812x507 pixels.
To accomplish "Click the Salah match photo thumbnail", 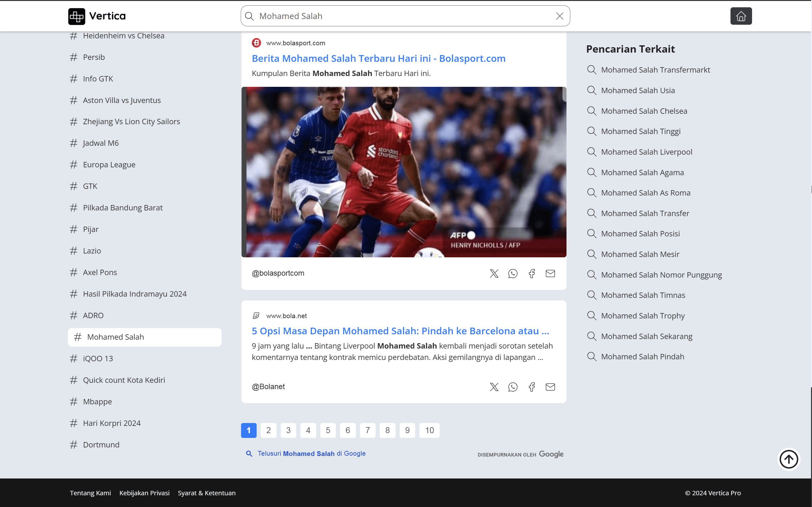I will coord(404,172).
